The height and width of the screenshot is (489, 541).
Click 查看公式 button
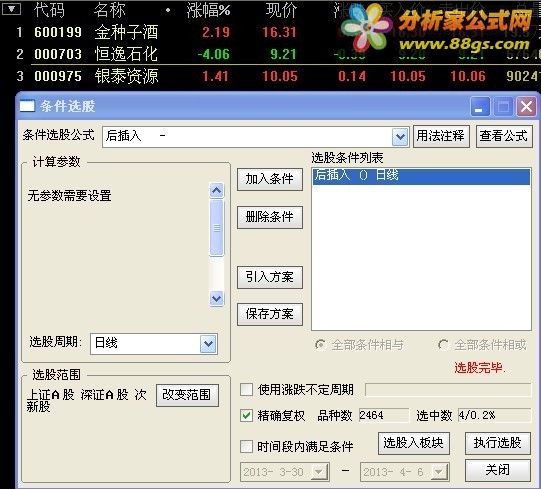pos(504,136)
